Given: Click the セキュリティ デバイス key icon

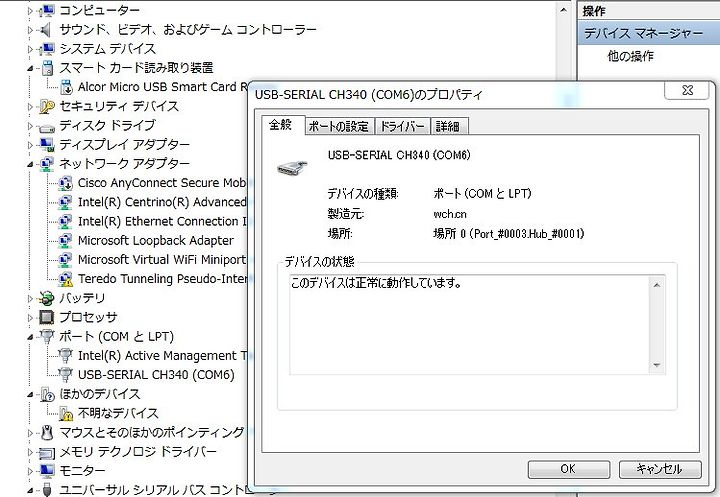Looking at the screenshot, I should point(47,107).
